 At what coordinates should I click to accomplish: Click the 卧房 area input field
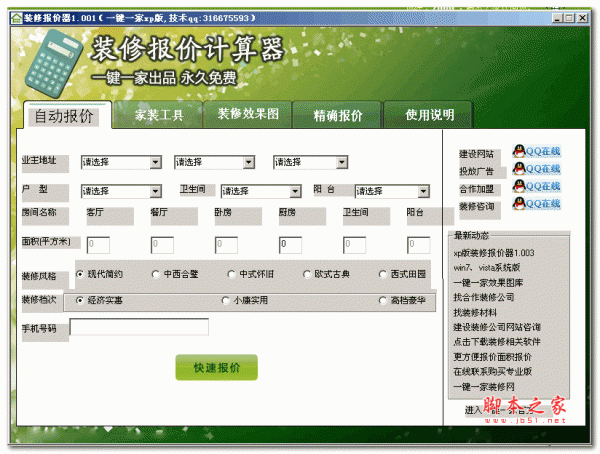226,245
